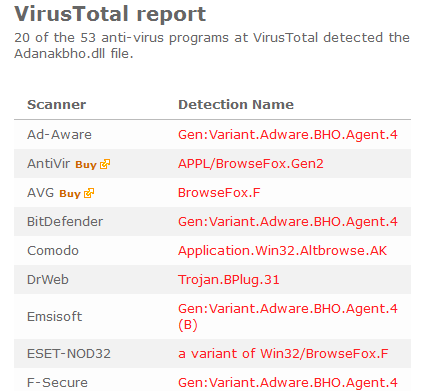The height and width of the screenshot is (391, 427).
Task: Click the Emsisoft scanner name
Action: 54,317
